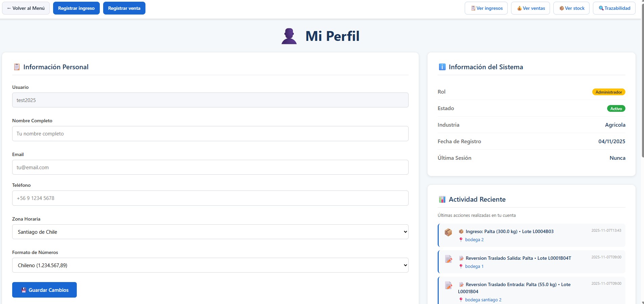Switch to the Trazabilidad view
The image size is (644, 304).
pyautogui.click(x=614, y=8)
